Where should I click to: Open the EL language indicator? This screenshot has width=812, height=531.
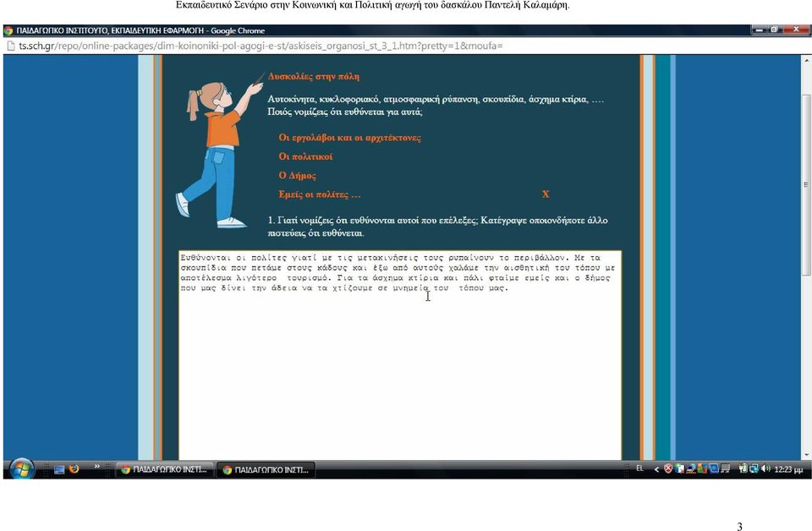(640, 468)
